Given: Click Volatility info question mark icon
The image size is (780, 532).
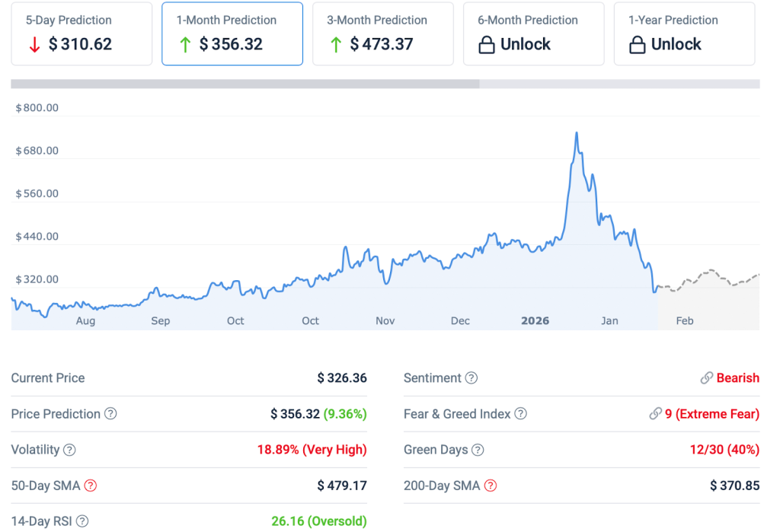Looking at the screenshot, I should pos(69,450).
